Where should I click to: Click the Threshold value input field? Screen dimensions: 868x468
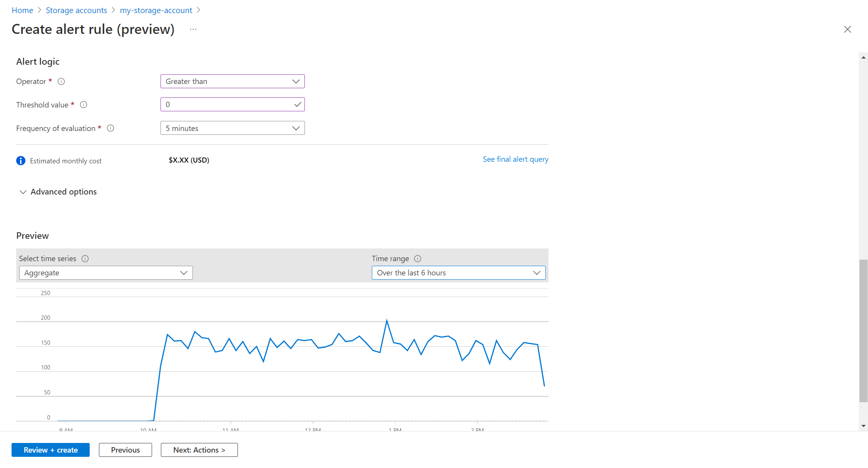click(x=227, y=105)
